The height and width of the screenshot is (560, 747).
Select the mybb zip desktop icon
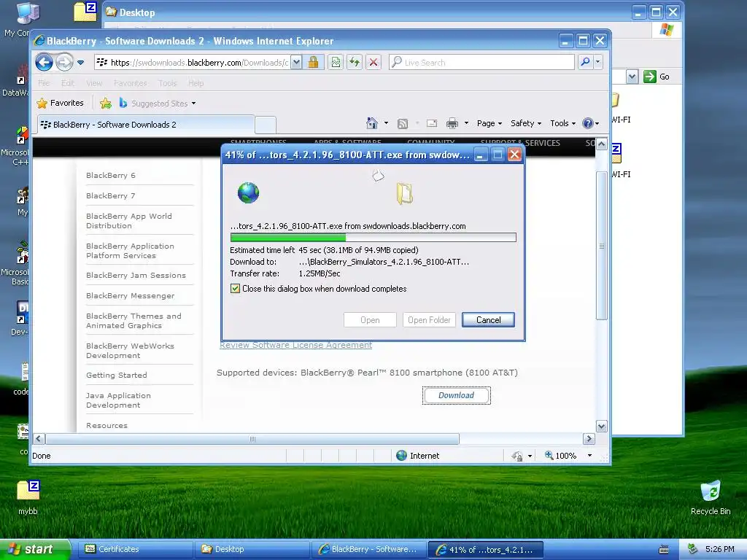tap(28, 497)
